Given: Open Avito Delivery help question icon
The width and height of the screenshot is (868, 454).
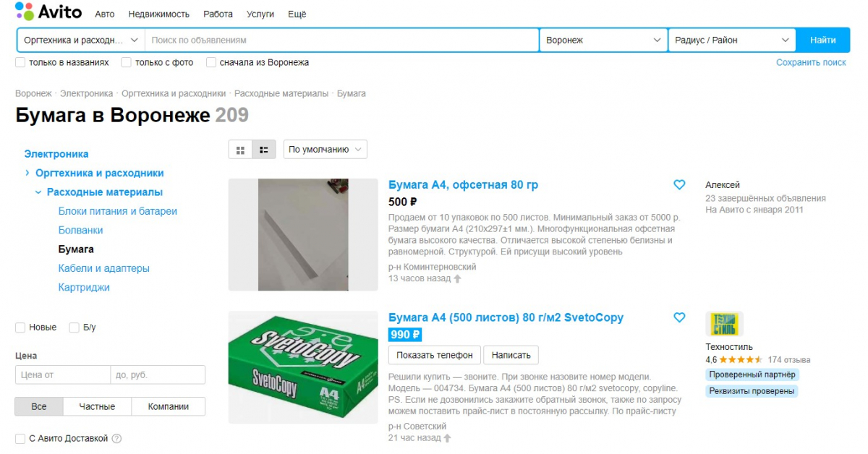Looking at the screenshot, I should pyautogui.click(x=116, y=439).
